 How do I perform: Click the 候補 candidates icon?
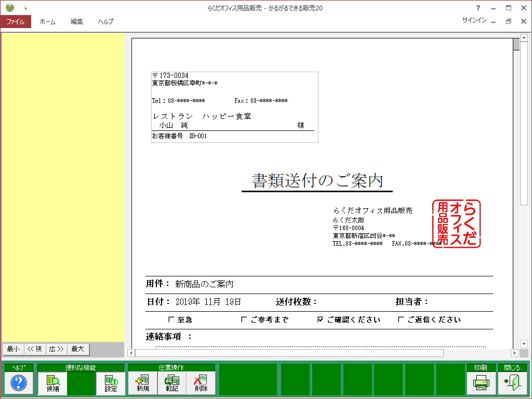(52, 383)
